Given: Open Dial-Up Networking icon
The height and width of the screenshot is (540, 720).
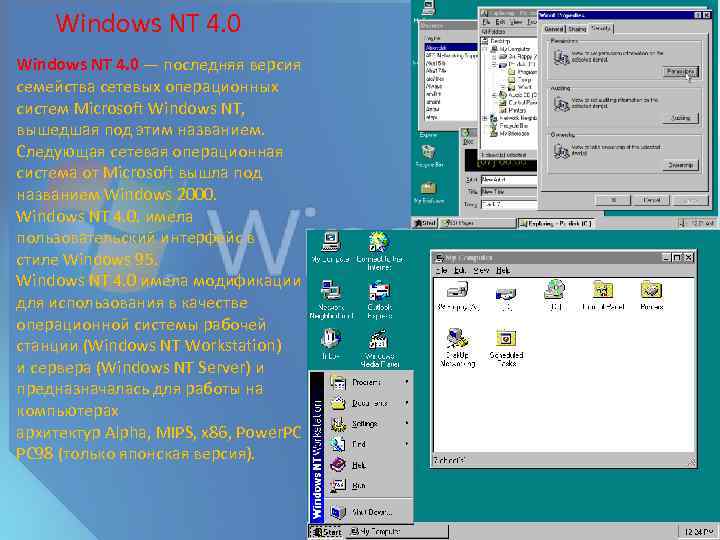Looking at the screenshot, I should (457, 348).
